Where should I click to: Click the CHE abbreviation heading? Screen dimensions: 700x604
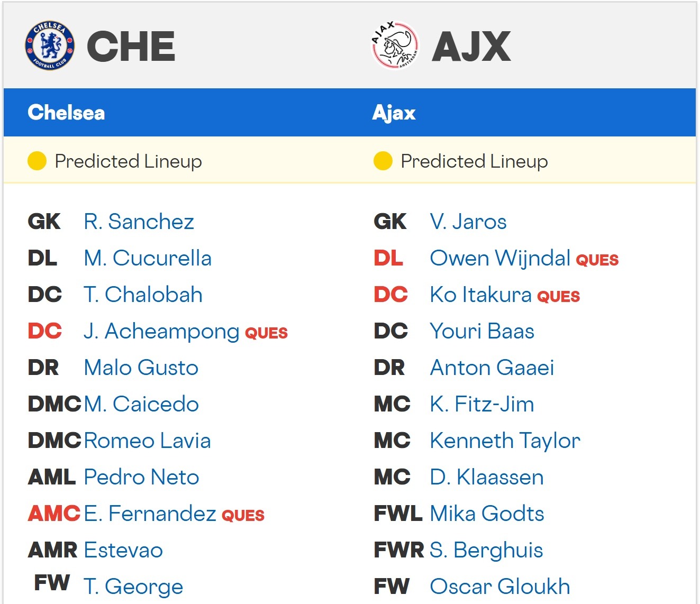[131, 46]
